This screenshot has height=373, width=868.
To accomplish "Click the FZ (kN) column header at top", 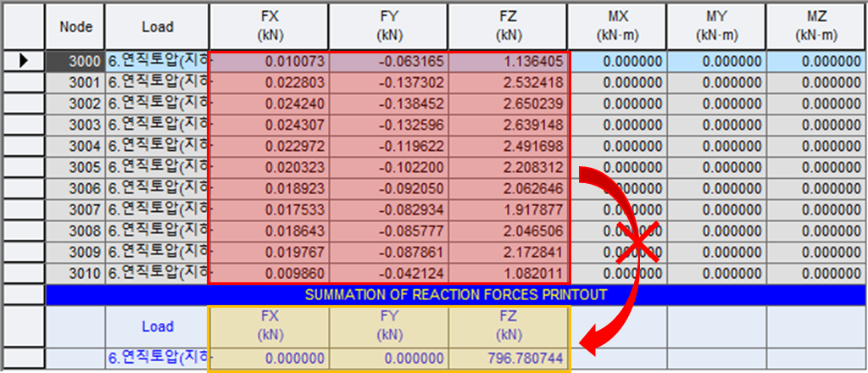I will [x=509, y=26].
